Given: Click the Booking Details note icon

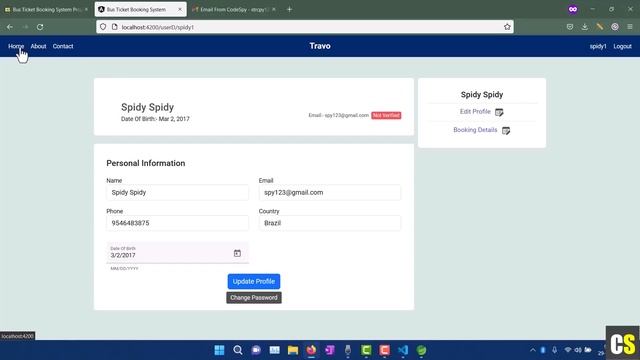Looking at the screenshot, I should (506, 130).
